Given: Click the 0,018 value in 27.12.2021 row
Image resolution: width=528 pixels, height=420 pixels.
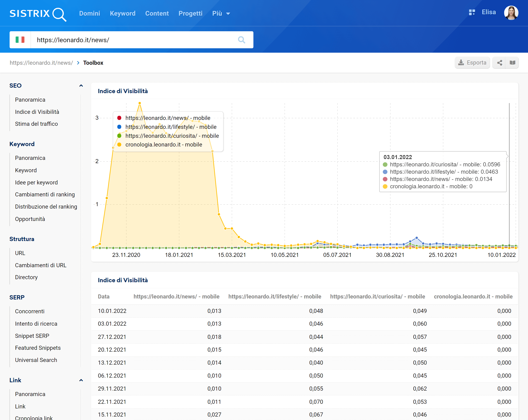Looking at the screenshot, I should pyautogui.click(x=214, y=337).
